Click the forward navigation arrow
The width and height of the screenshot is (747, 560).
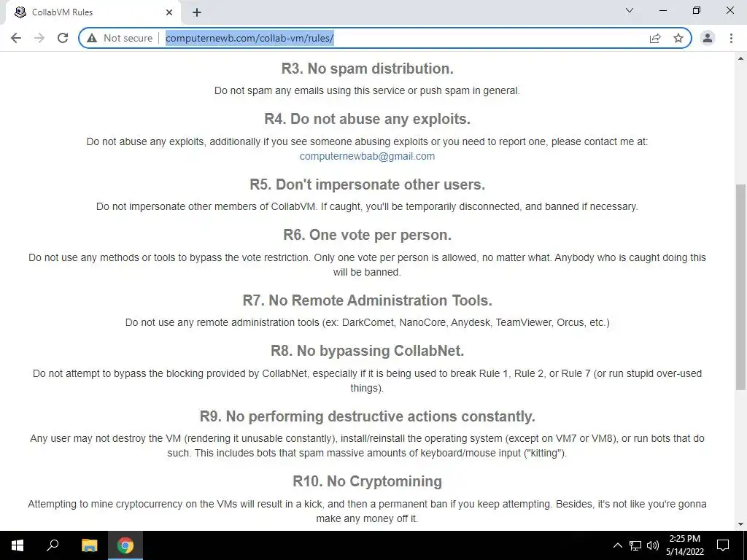(39, 38)
